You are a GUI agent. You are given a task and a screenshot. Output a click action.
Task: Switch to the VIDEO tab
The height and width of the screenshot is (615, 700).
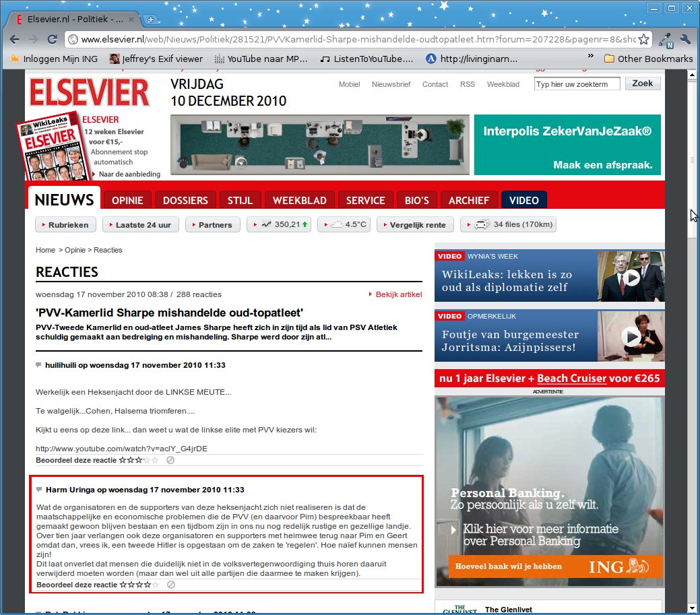523,200
